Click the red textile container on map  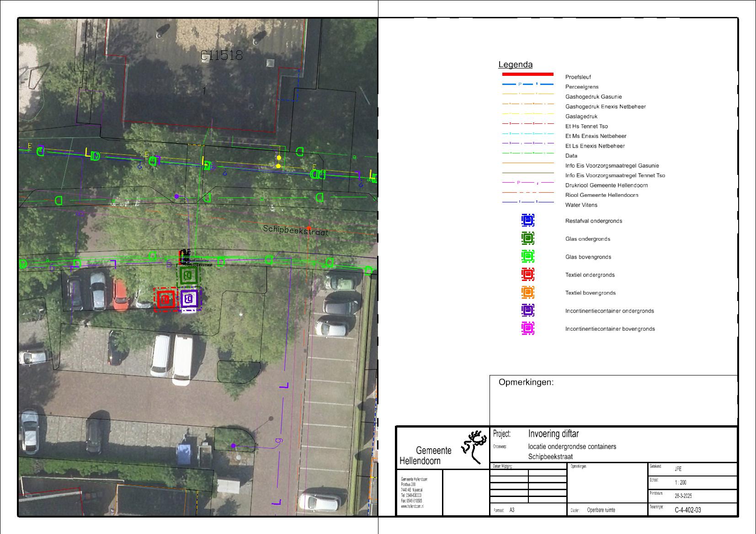pyautogui.click(x=165, y=300)
